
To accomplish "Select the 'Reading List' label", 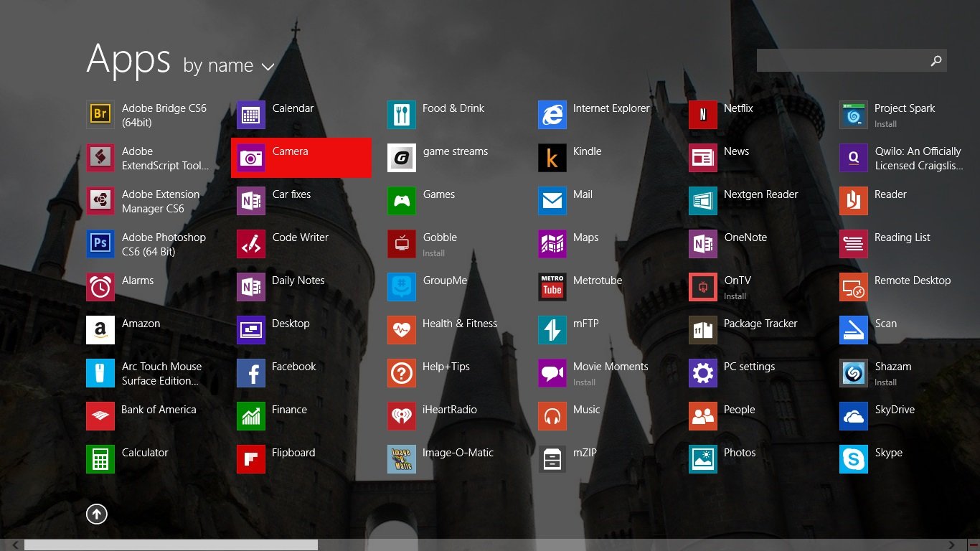I will click(903, 237).
